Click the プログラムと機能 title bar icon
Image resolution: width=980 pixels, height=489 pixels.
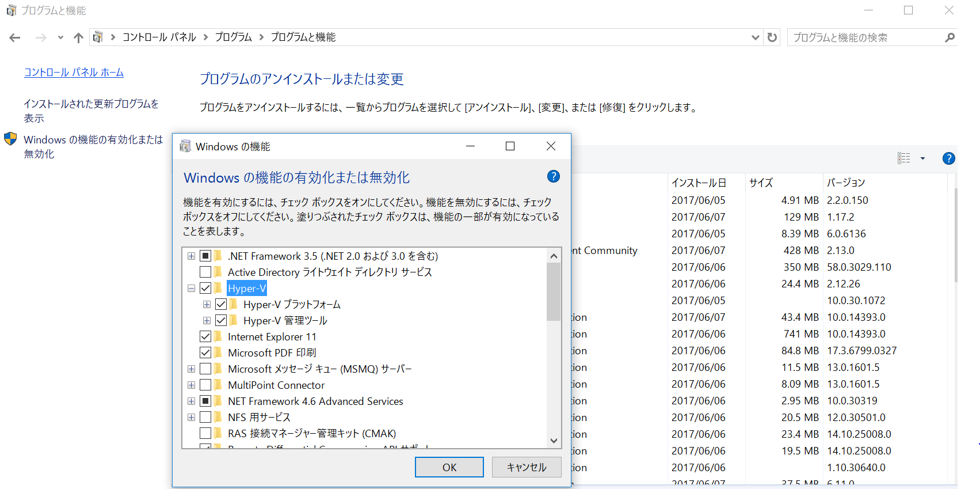coord(11,10)
